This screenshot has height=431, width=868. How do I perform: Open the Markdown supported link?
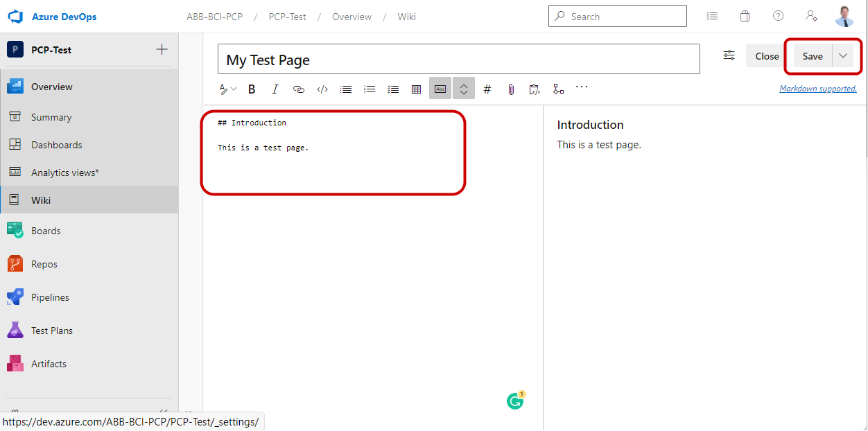(818, 89)
